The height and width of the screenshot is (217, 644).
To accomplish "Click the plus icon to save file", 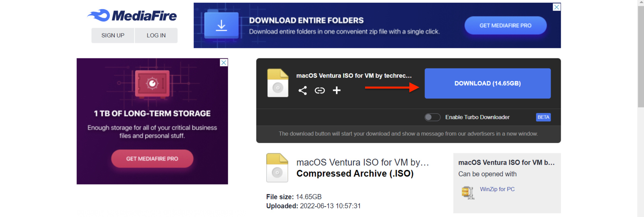I will pos(336,90).
